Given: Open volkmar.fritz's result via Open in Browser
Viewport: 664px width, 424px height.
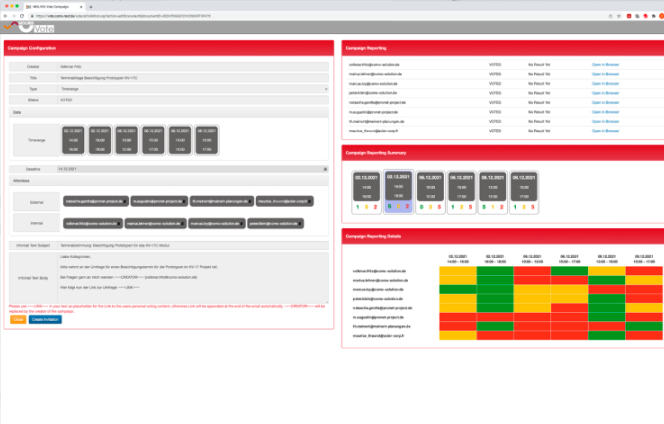Looking at the screenshot, I should (607, 62).
